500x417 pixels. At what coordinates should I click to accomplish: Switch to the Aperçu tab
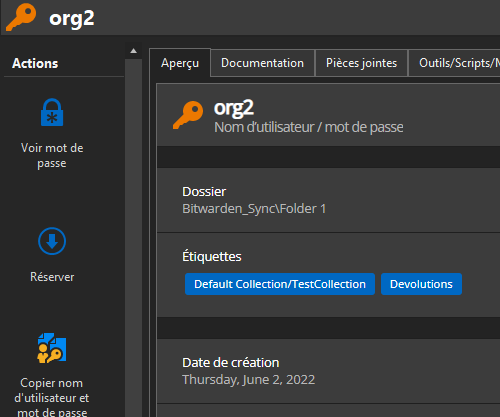[180, 63]
